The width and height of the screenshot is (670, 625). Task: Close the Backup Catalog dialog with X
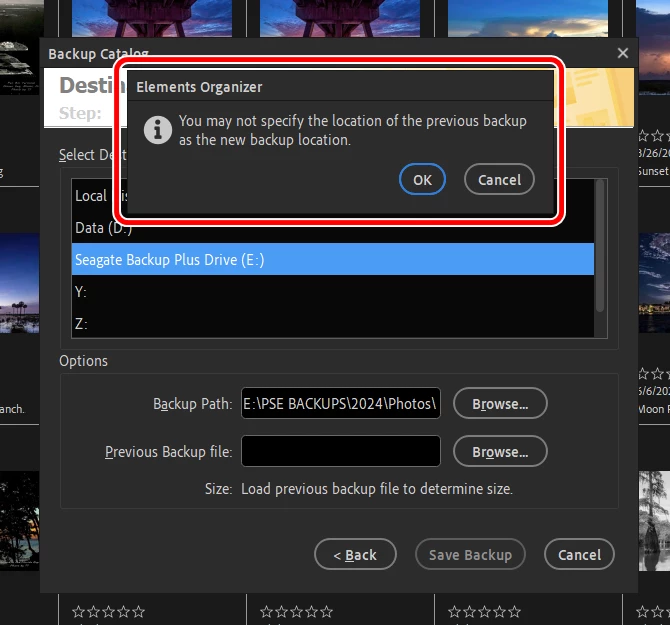pos(623,53)
